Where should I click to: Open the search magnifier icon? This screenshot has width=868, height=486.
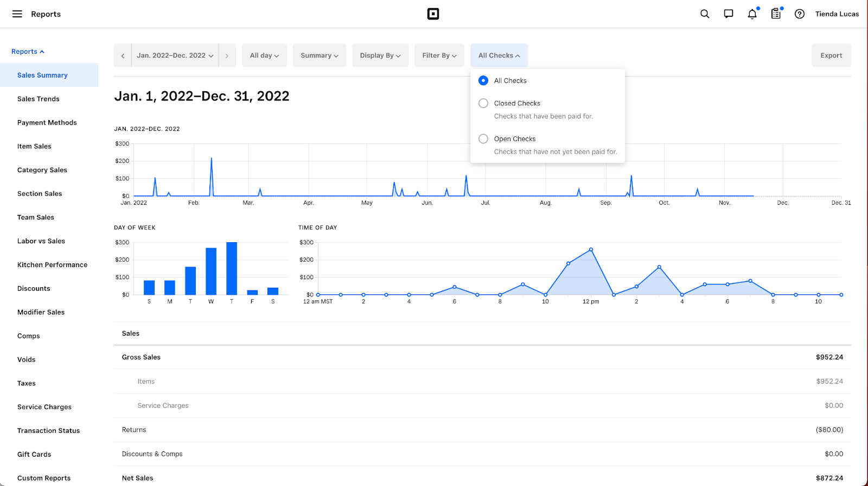point(705,14)
